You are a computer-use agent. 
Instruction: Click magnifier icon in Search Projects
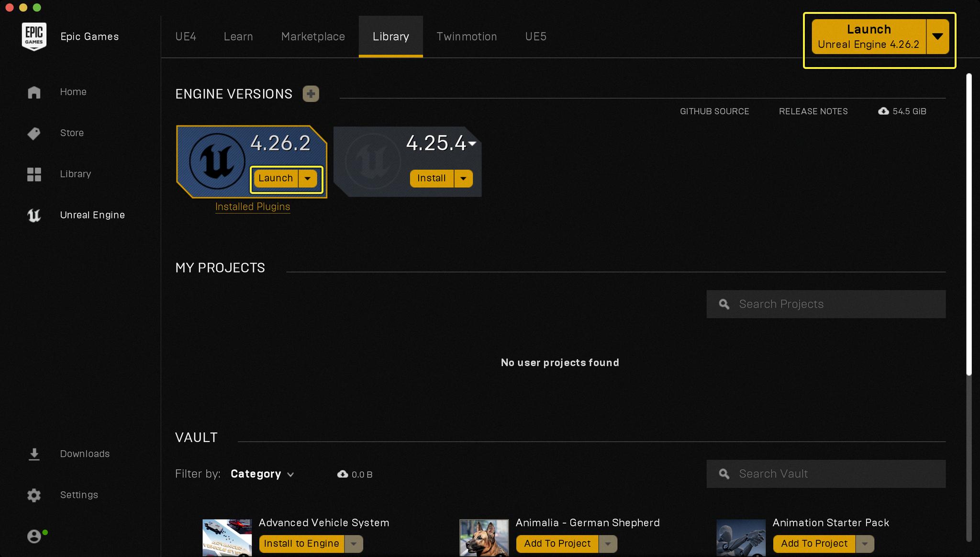(x=724, y=304)
